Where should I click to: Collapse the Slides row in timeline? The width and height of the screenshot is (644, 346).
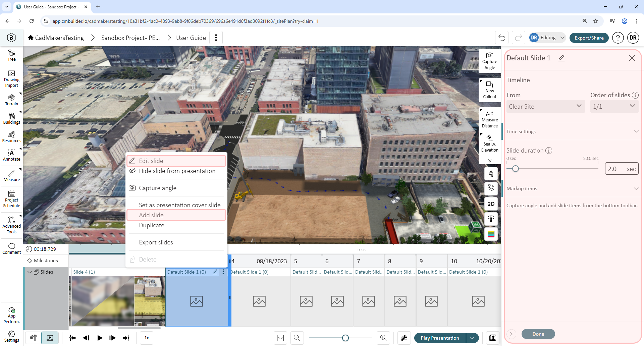click(30, 272)
